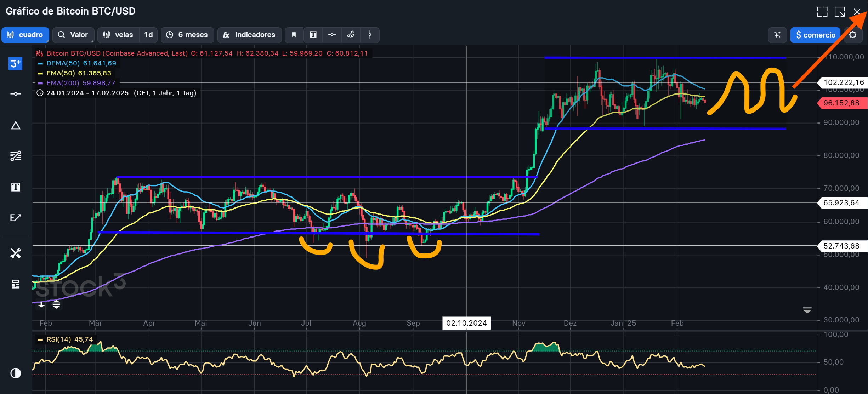Select the cuadro chart tab
The height and width of the screenshot is (394, 868).
(x=25, y=35)
